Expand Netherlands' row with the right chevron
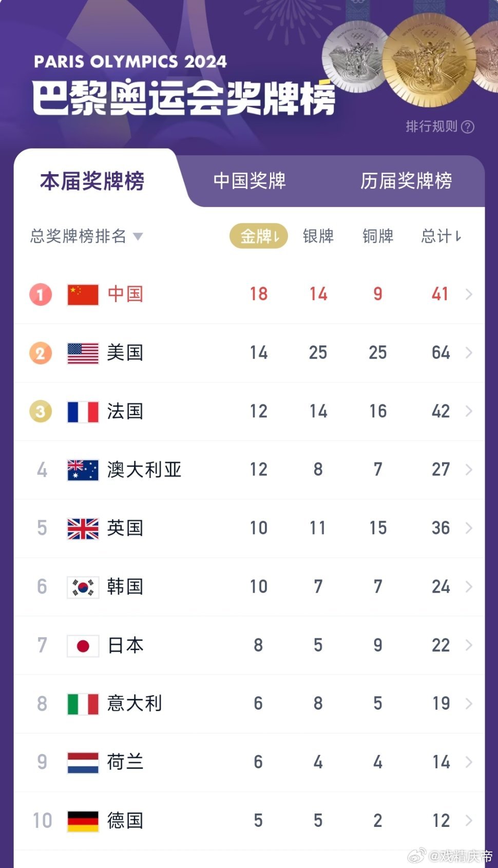This screenshot has height=868, width=498. 469,762
